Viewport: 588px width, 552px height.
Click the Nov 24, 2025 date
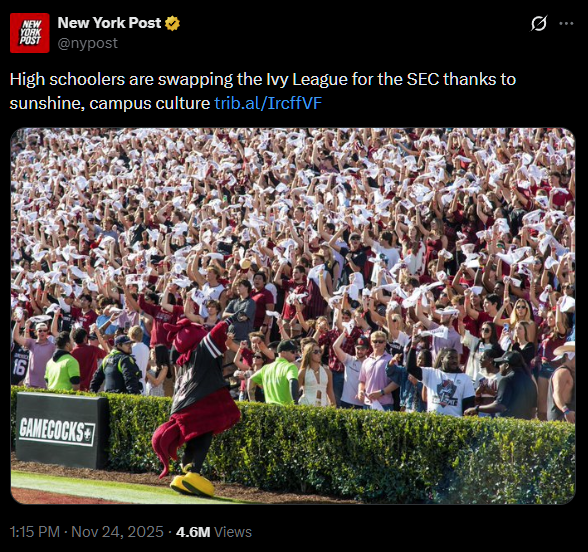pos(117,532)
